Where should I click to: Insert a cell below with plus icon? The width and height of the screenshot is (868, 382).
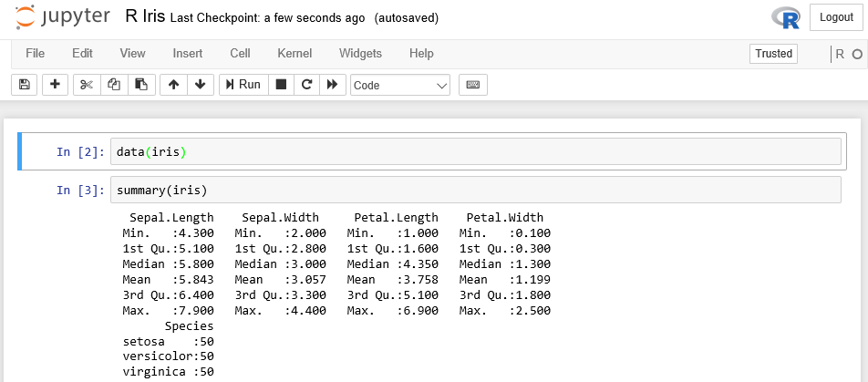click(x=56, y=85)
